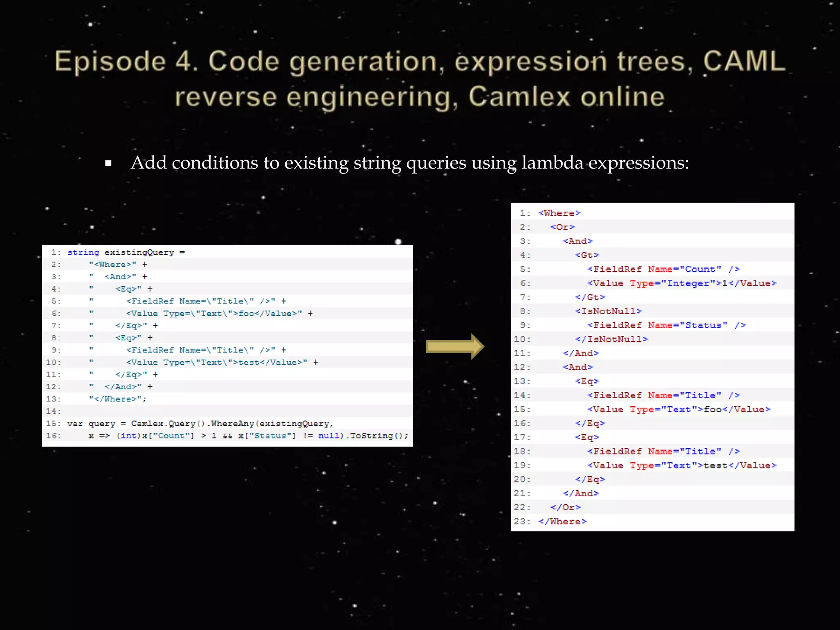Select line 15 "var query = Camlex.Query().WhereAny"

pyautogui.click(x=200, y=423)
